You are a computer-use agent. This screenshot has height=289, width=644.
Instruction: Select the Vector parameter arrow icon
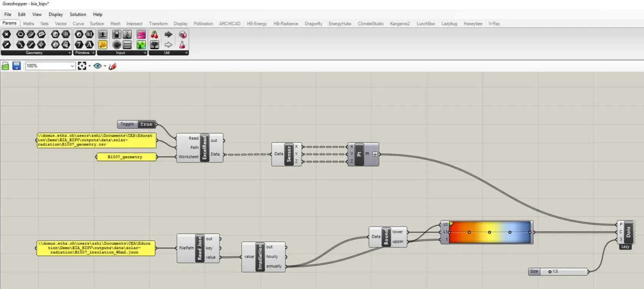[6, 45]
